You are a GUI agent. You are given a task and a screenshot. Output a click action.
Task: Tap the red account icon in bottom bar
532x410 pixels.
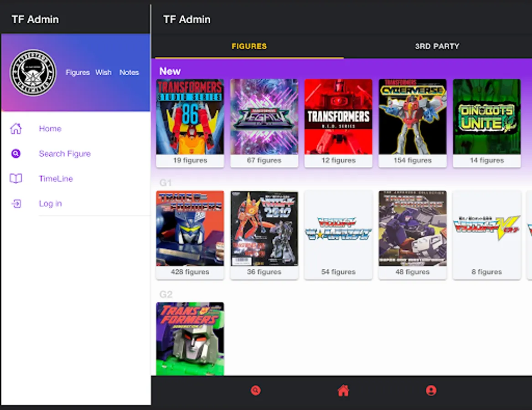point(431,391)
